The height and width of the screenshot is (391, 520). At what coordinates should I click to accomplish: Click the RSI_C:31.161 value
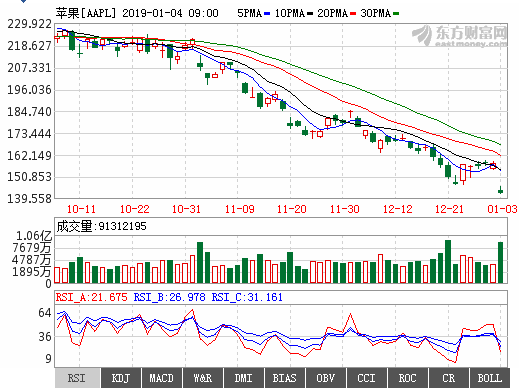pyautogui.click(x=247, y=297)
